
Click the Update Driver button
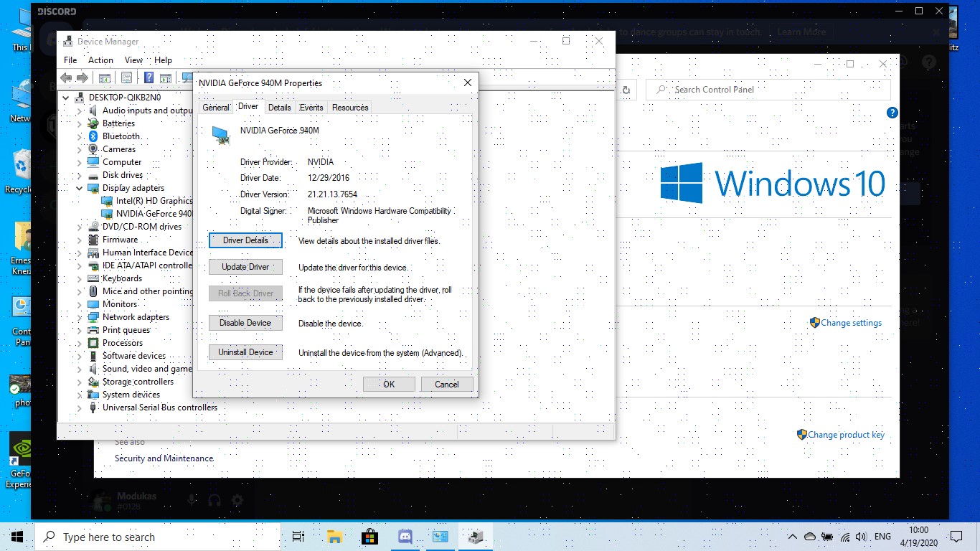click(245, 267)
